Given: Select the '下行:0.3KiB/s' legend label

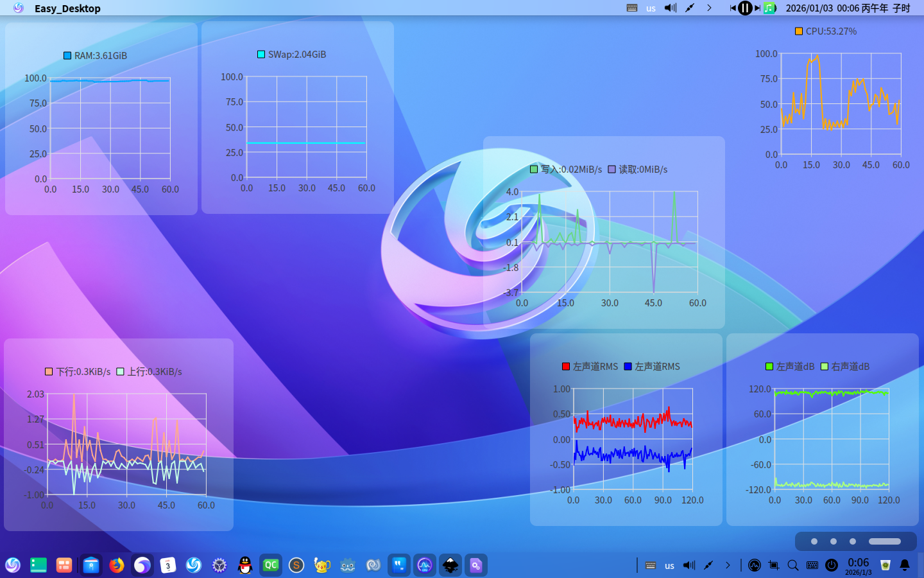Looking at the screenshot, I should pos(83,372).
